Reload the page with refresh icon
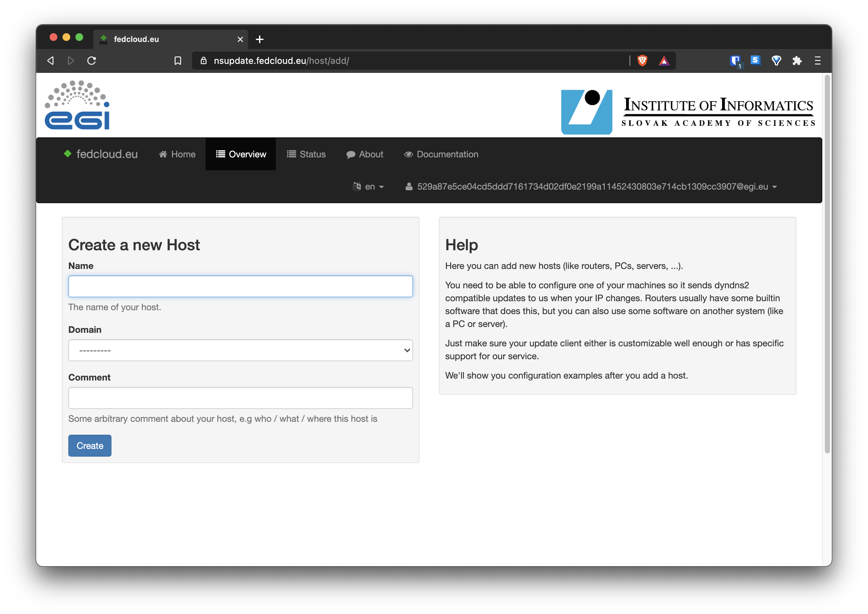868x614 pixels. [x=92, y=61]
